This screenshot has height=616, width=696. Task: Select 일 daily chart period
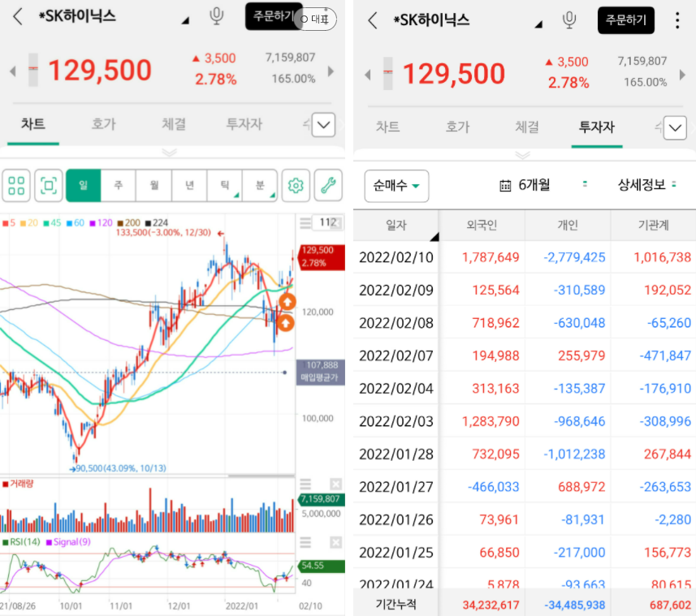(x=84, y=185)
